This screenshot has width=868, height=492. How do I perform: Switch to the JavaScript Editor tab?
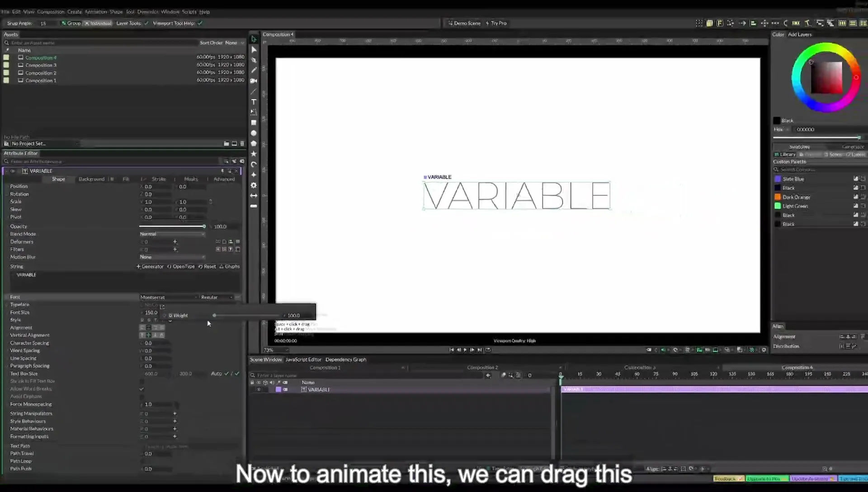pos(303,360)
